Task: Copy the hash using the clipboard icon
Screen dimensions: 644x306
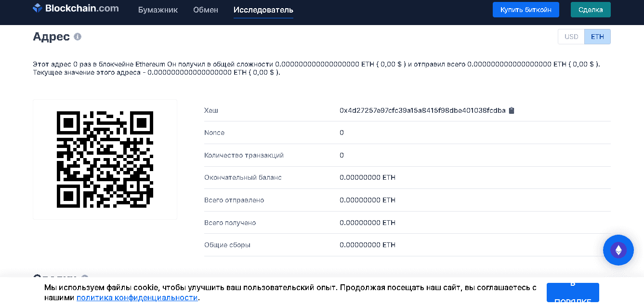Action: pos(512,110)
